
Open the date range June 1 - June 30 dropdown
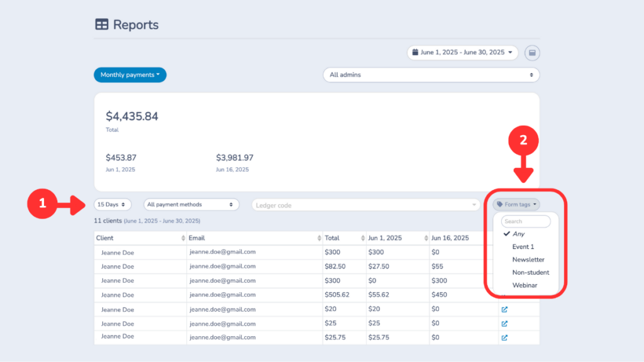[462, 53]
